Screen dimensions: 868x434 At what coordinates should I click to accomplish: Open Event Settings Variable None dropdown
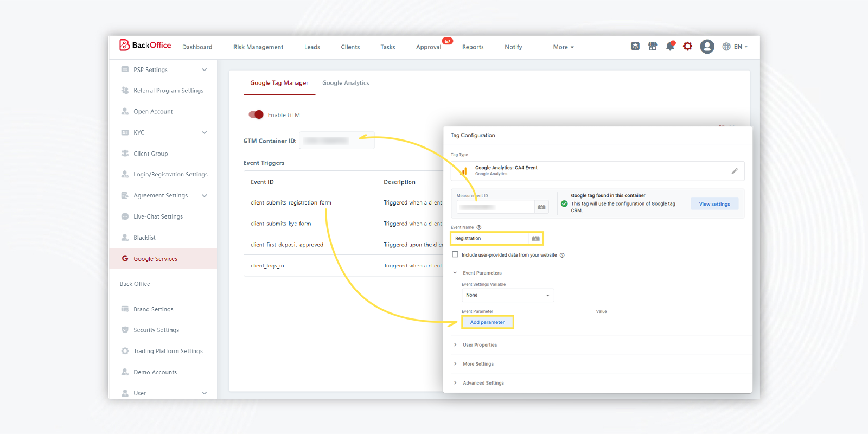[508, 295]
